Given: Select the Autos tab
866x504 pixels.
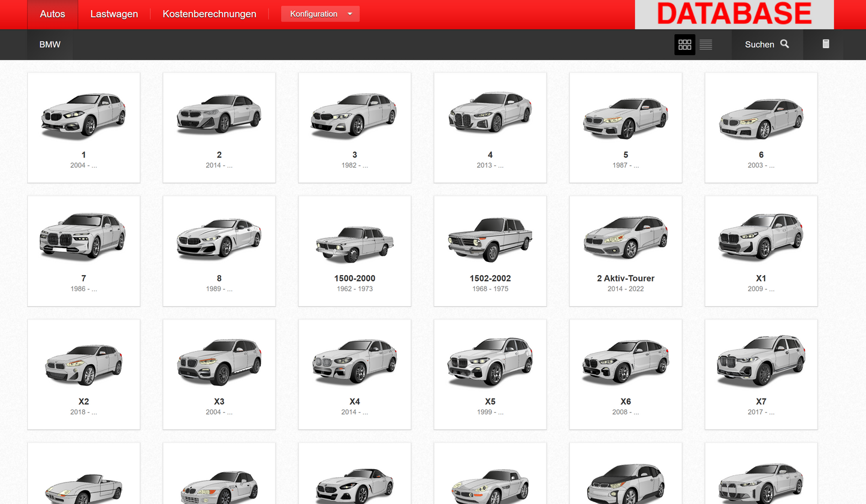Looking at the screenshot, I should click(x=53, y=14).
